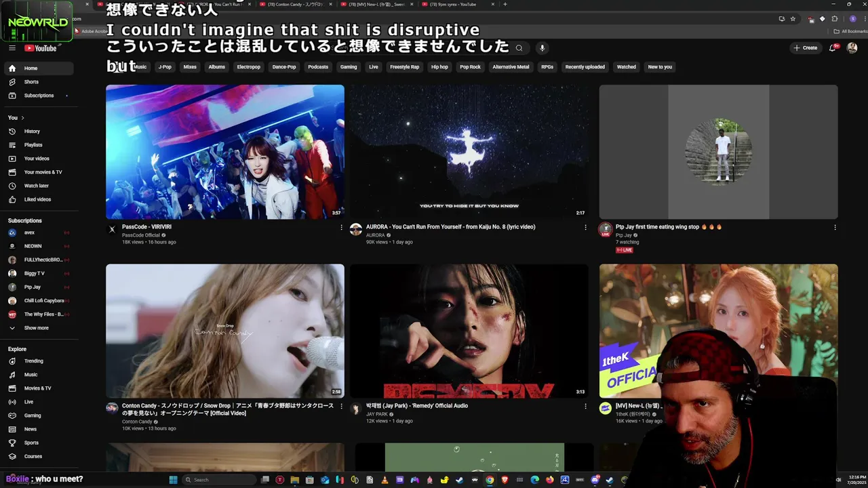The height and width of the screenshot is (488, 868).
Task: Play the PassCode - VIRIVIRI thumbnail
Action: [225, 152]
